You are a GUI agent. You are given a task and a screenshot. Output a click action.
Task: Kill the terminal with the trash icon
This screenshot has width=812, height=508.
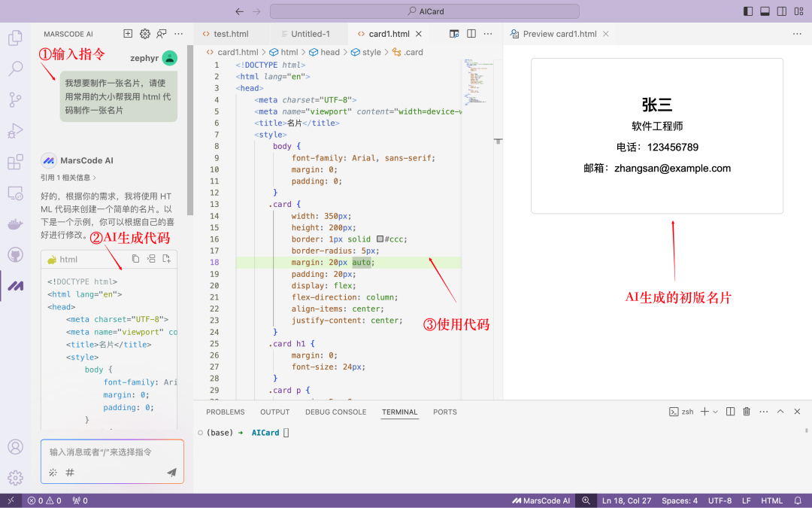pyautogui.click(x=747, y=412)
